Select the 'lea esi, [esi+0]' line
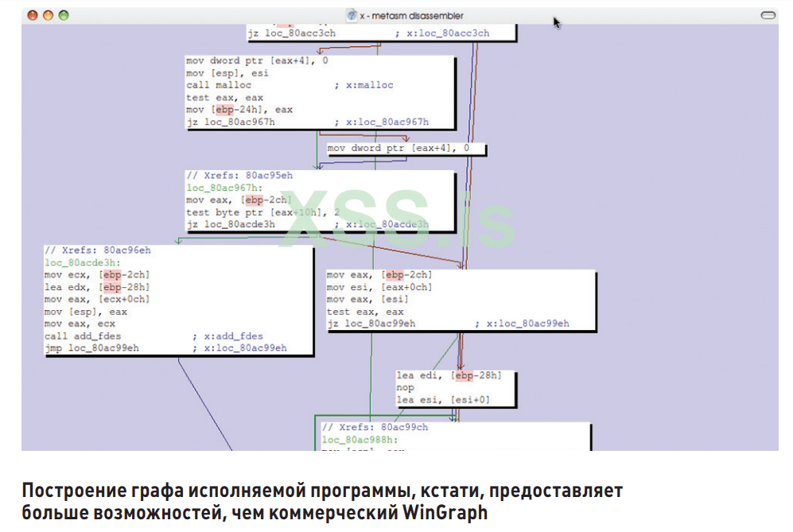 [443, 400]
